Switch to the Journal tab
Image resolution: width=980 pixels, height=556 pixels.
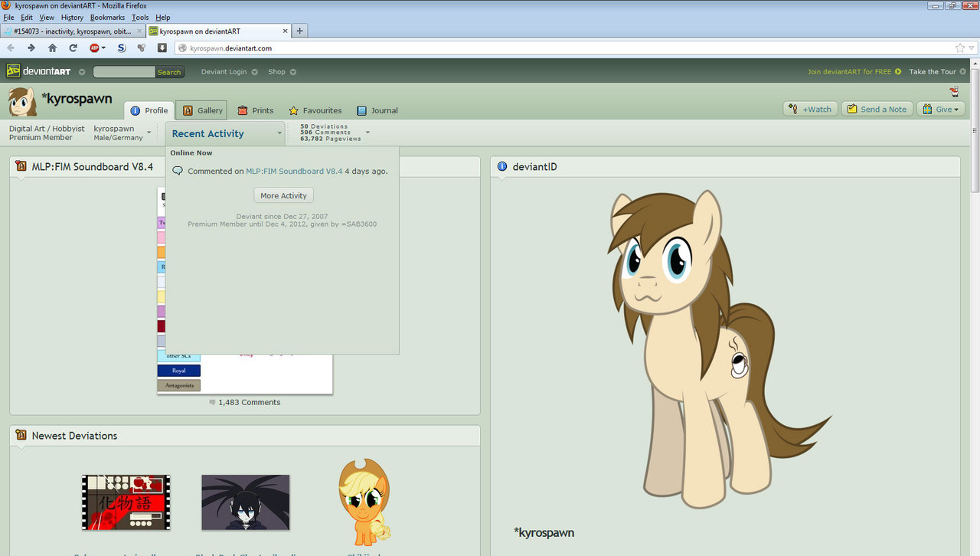(x=377, y=110)
